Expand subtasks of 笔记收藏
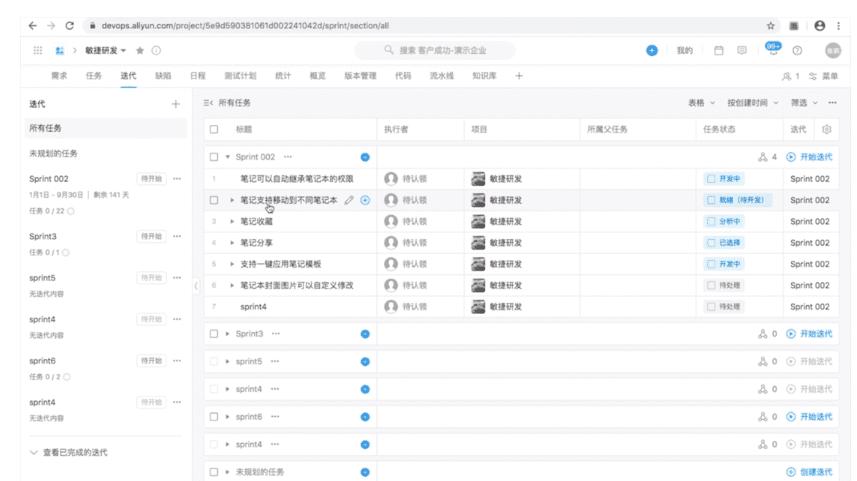This screenshot has height=481, width=857. pos(232,221)
